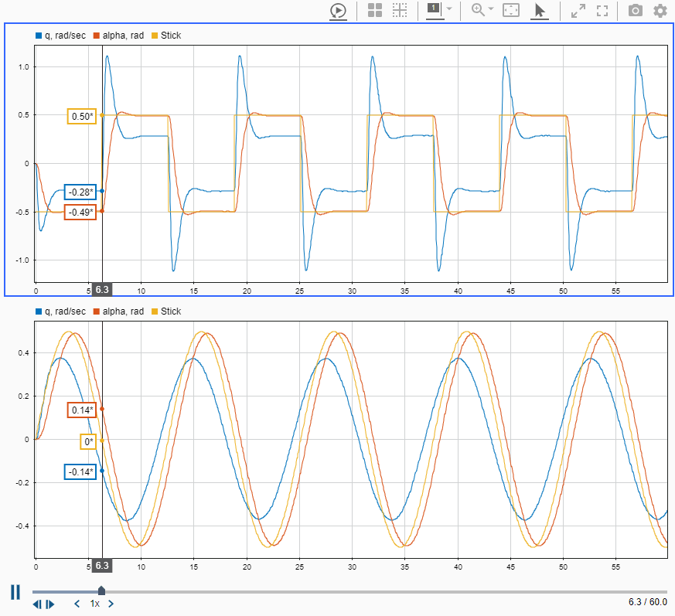Click orange alpha, rad swatch in top legend
This screenshot has width=675, height=616.
click(x=97, y=36)
